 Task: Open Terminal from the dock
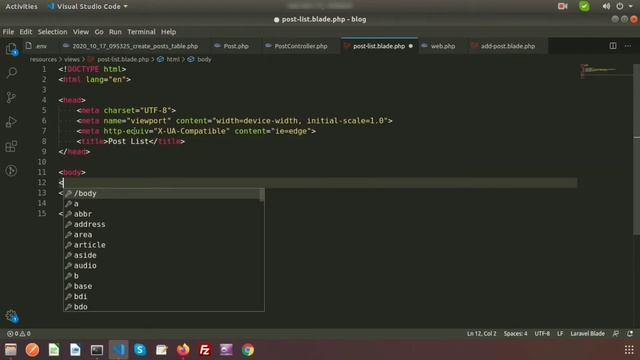(x=97, y=350)
